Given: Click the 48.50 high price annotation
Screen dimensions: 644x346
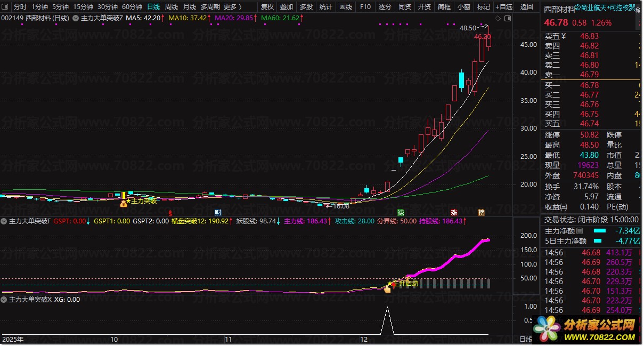Looking at the screenshot, I should coord(468,28).
